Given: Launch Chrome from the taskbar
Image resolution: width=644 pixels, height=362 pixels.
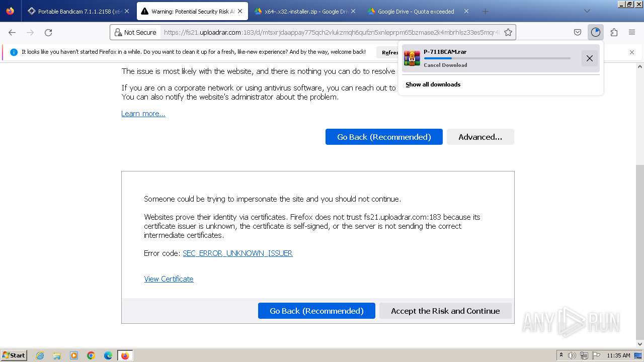Looking at the screenshot, I should tap(91, 355).
